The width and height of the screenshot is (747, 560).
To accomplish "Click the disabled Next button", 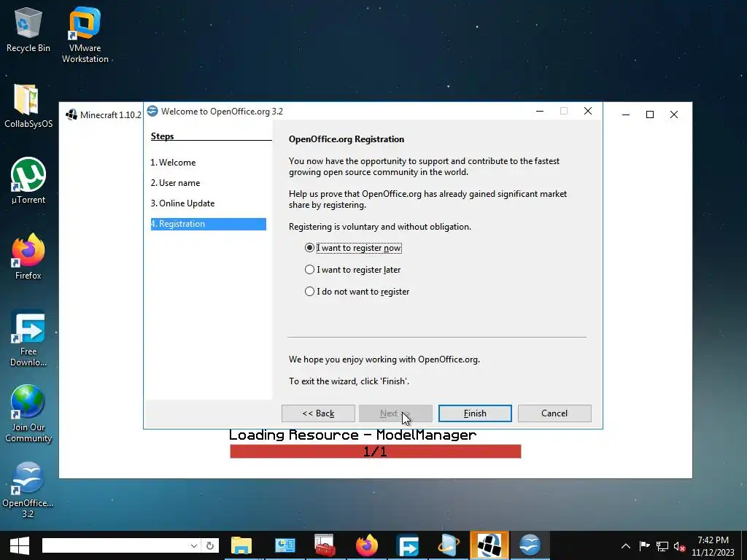I will point(395,413).
